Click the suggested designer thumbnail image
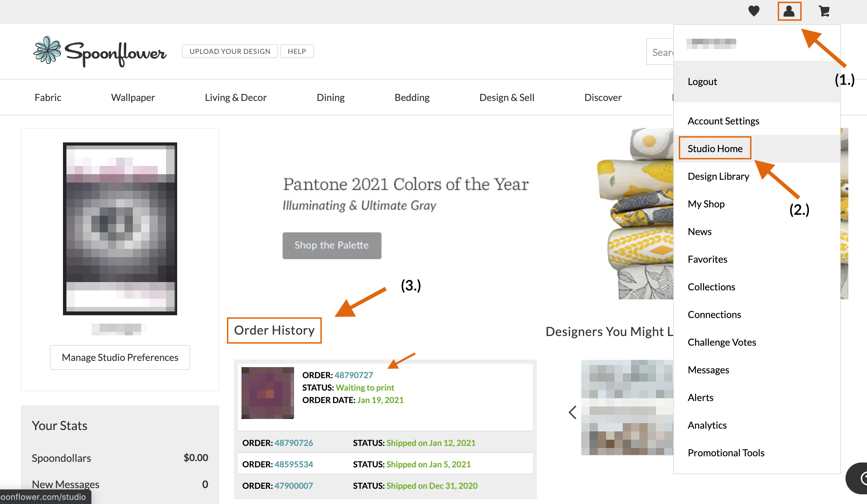The width and height of the screenshot is (867, 504). coord(627,408)
